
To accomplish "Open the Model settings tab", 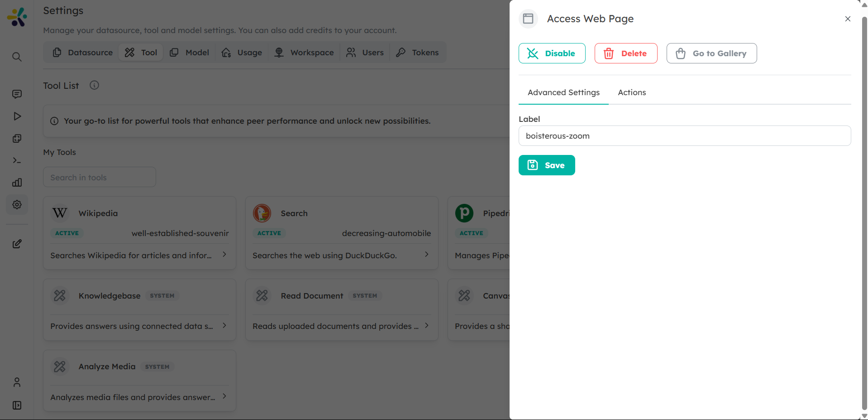I will point(189,52).
